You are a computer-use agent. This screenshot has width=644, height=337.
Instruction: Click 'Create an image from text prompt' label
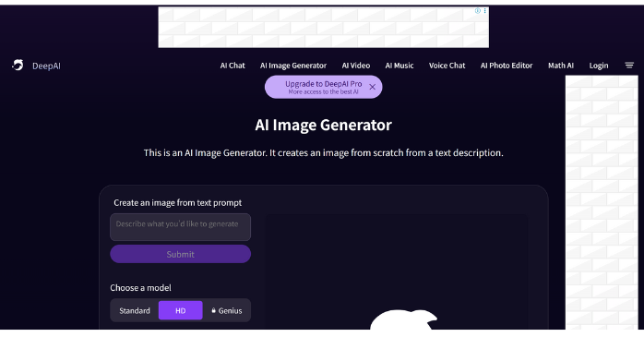[177, 202]
